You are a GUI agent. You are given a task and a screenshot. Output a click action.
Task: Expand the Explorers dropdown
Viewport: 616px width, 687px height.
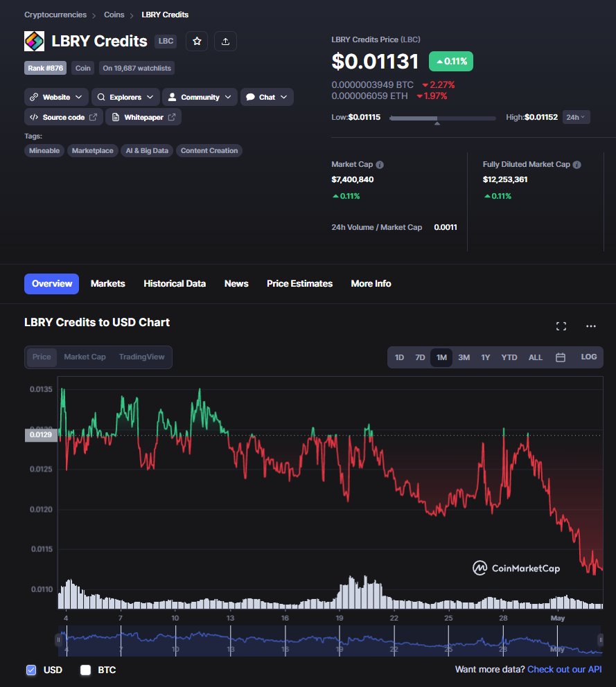tap(125, 97)
